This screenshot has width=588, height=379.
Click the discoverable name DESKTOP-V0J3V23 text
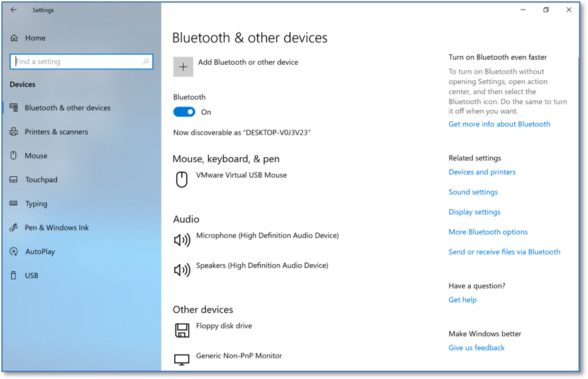tap(278, 133)
